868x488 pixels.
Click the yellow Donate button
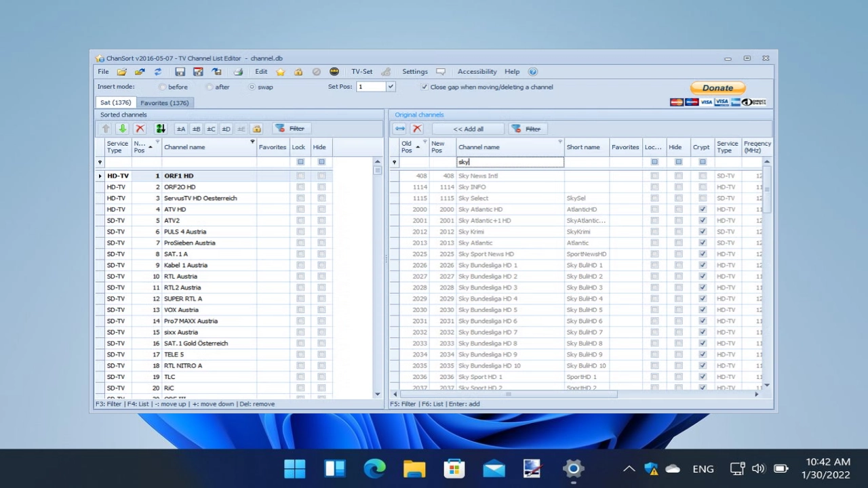[717, 88]
